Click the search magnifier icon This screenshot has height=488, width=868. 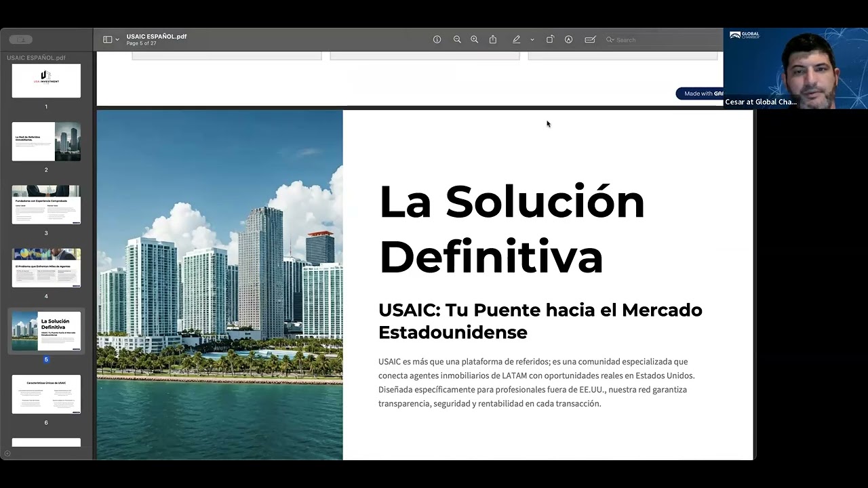[610, 40]
